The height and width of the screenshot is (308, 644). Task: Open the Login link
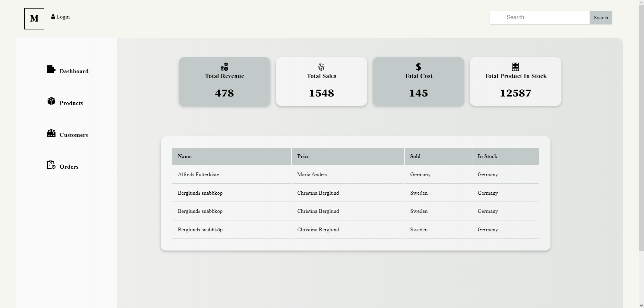[63, 17]
